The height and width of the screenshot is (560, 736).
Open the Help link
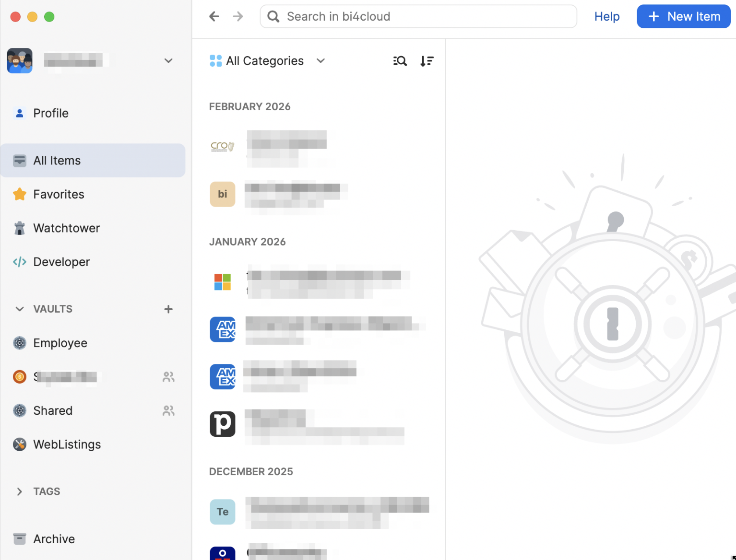(x=606, y=17)
